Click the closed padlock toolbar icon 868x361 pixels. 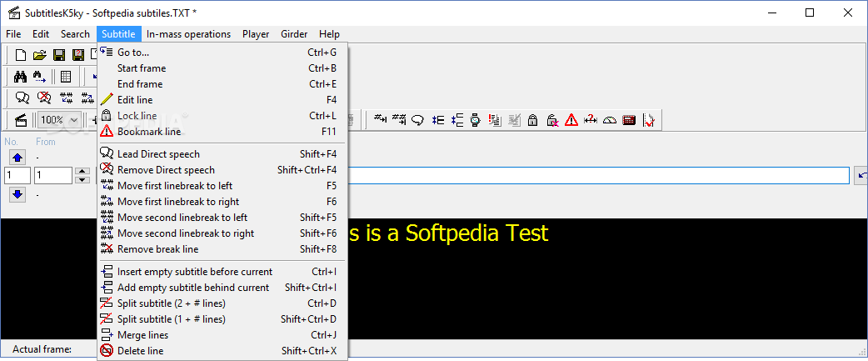click(532, 119)
